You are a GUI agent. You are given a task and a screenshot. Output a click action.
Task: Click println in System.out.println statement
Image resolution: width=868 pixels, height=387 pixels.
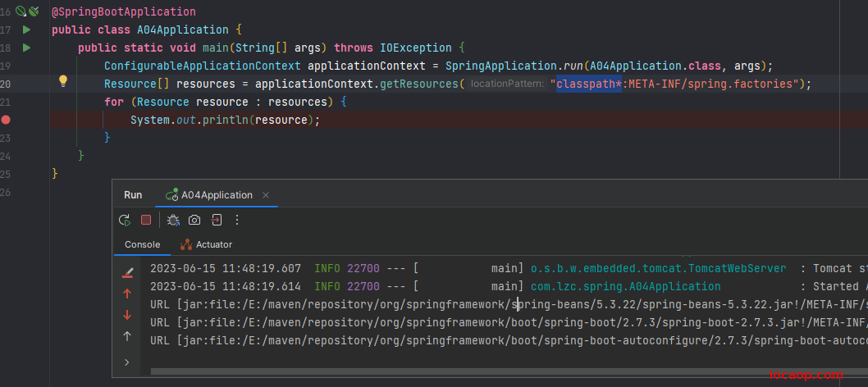pos(225,120)
